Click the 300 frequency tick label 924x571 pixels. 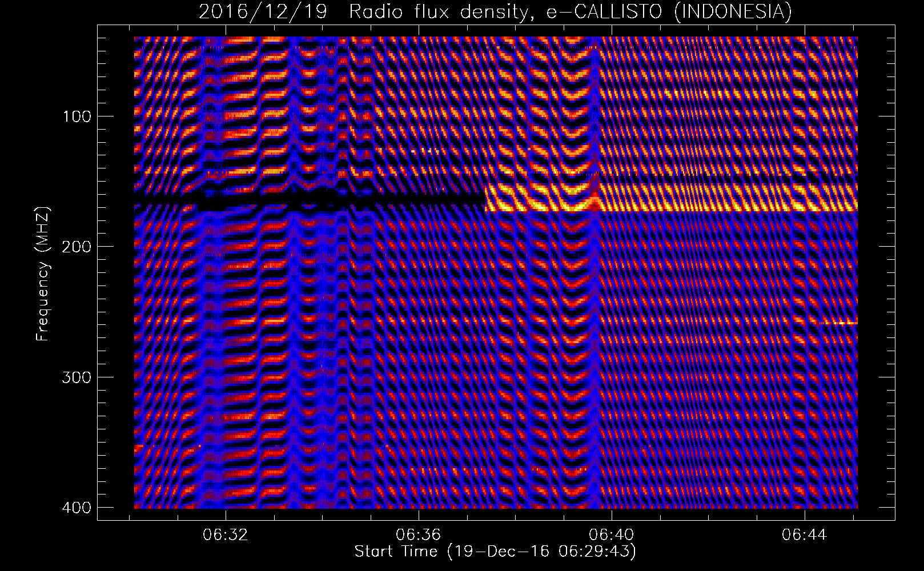tap(75, 377)
